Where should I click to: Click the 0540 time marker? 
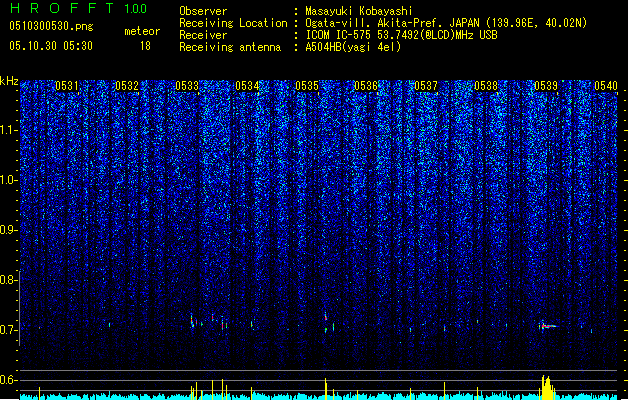pyautogui.click(x=606, y=85)
